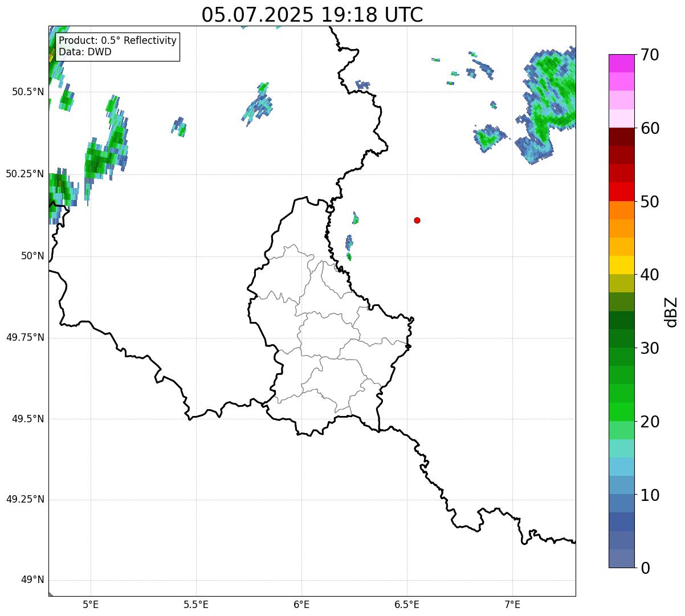
Task: Click the dBZ colorbar axis label
Action: [671, 312]
